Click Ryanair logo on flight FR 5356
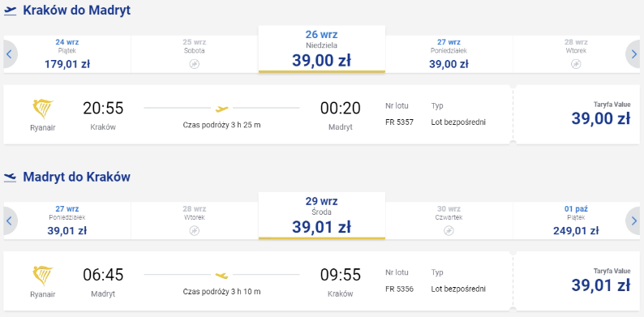This screenshot has height=317, width=644. tap(43, 276)
